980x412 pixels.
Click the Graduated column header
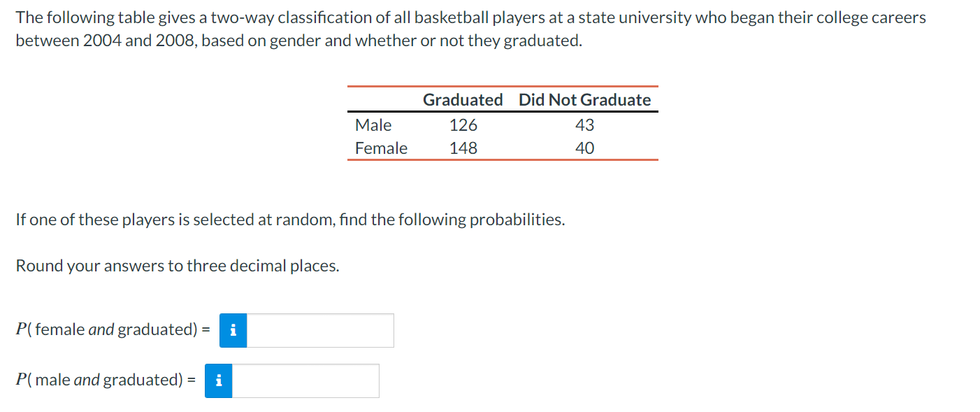(463, 99)
